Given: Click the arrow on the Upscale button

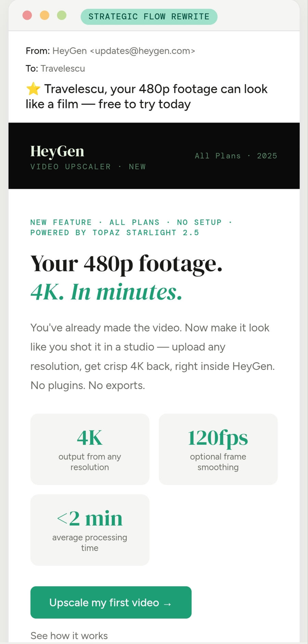Looking at the screenshot, I should (167, 603).
